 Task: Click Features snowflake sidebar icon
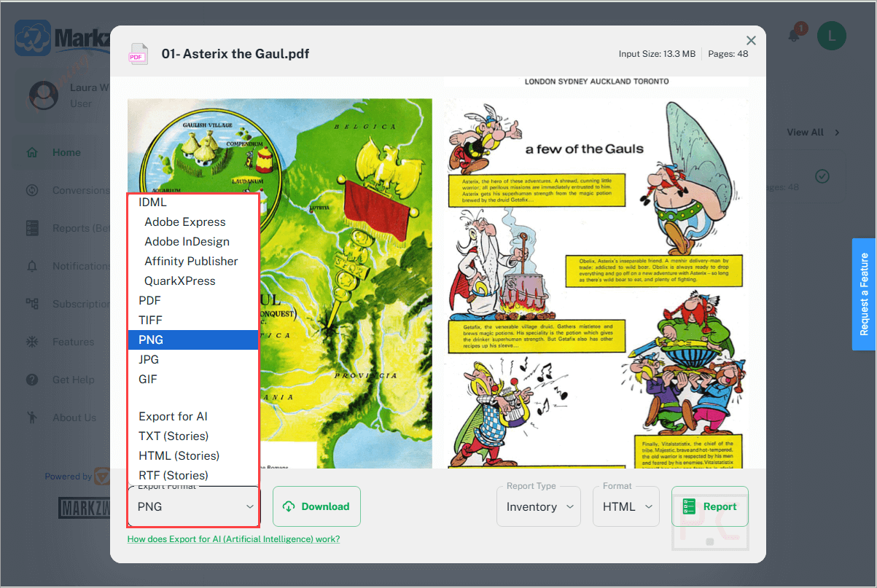coord(32,342)
